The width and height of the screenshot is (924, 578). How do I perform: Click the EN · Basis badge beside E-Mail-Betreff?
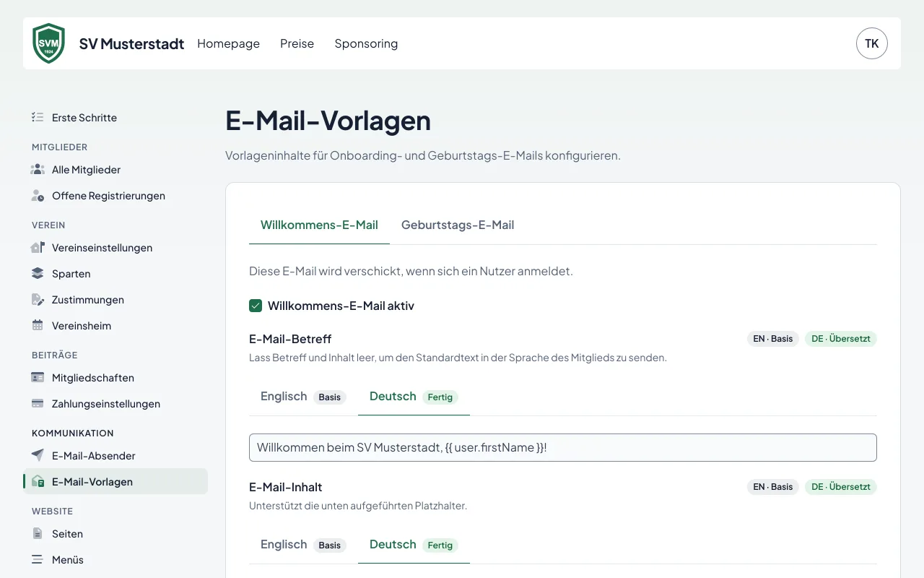coord(773,339)
